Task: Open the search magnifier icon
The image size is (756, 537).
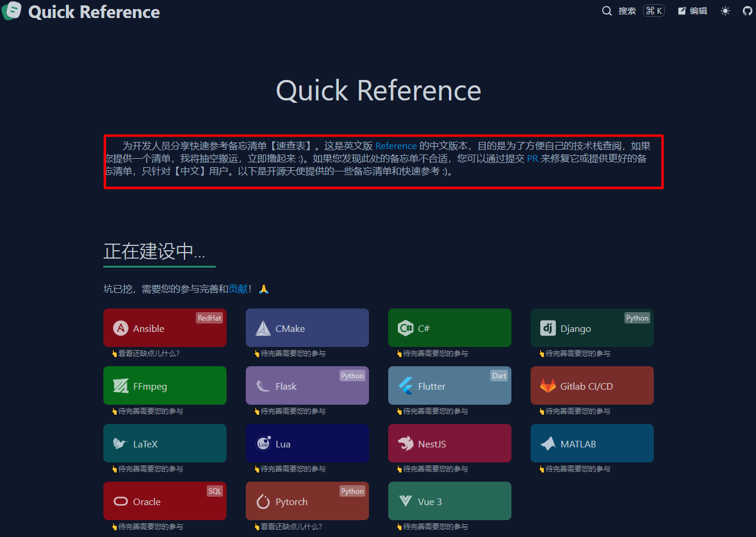Action: (x=607, y=11)
